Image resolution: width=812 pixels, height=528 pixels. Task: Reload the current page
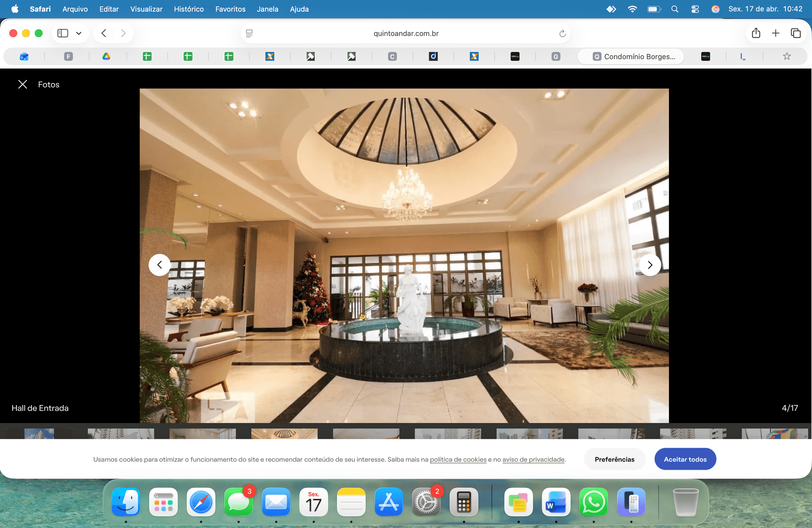click(x=562, y=33)
